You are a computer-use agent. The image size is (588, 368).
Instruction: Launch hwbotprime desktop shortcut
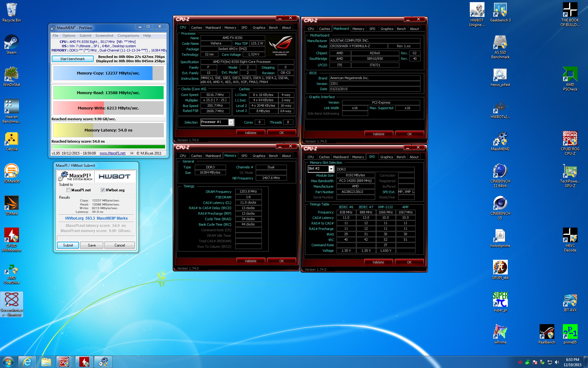pos(500,238)
